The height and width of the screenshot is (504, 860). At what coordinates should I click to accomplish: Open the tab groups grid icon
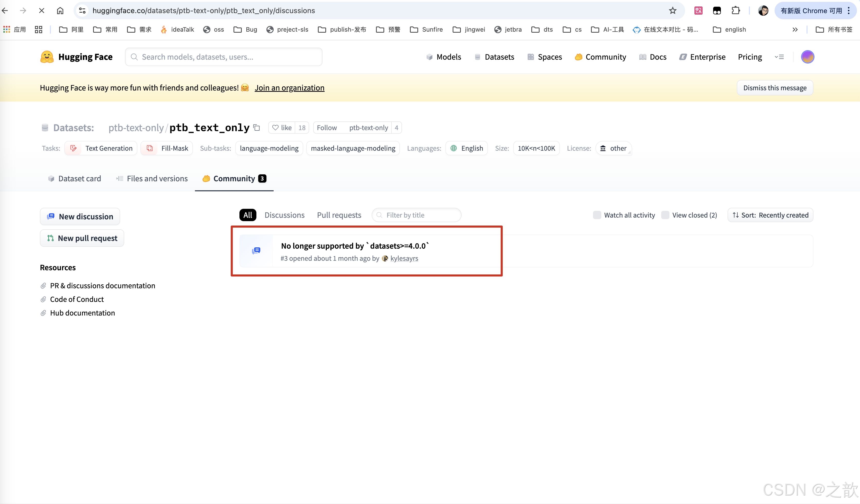pos(39,29)
